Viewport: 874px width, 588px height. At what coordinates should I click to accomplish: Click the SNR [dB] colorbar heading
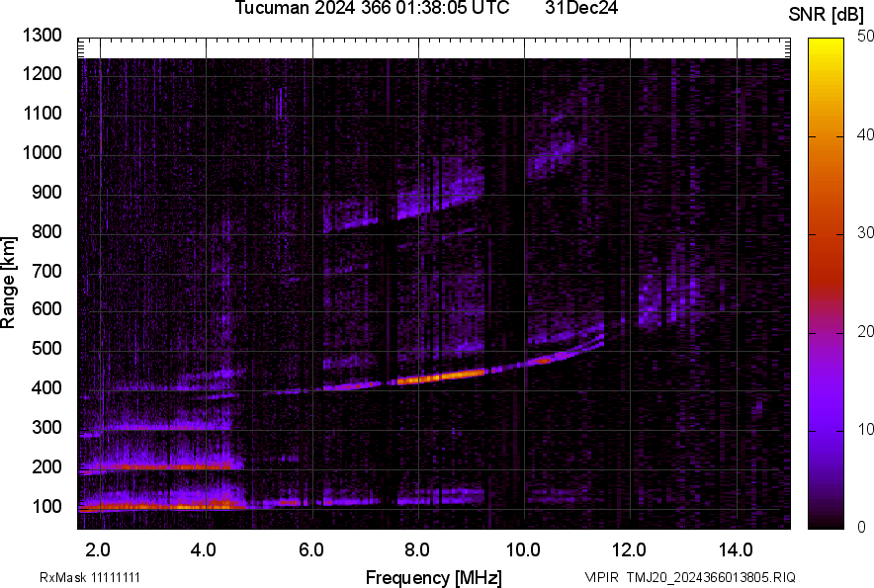(828, 14)
